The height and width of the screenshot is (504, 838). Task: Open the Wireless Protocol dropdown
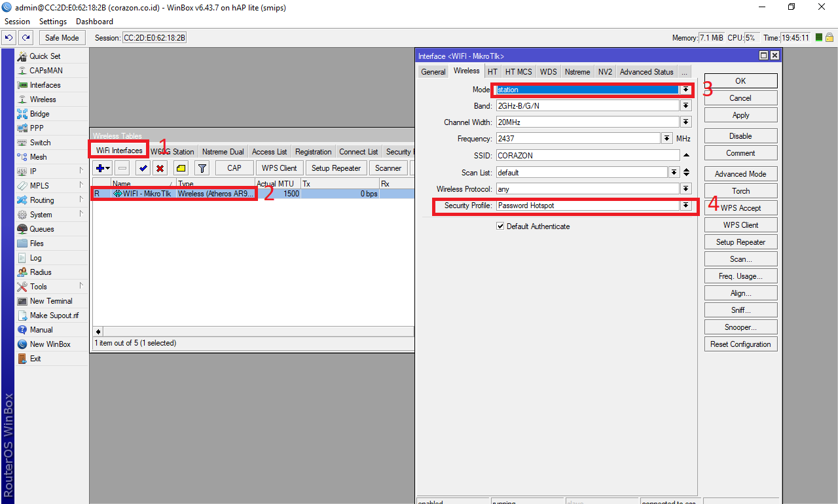pyautogui.click(x=685, y=189)
